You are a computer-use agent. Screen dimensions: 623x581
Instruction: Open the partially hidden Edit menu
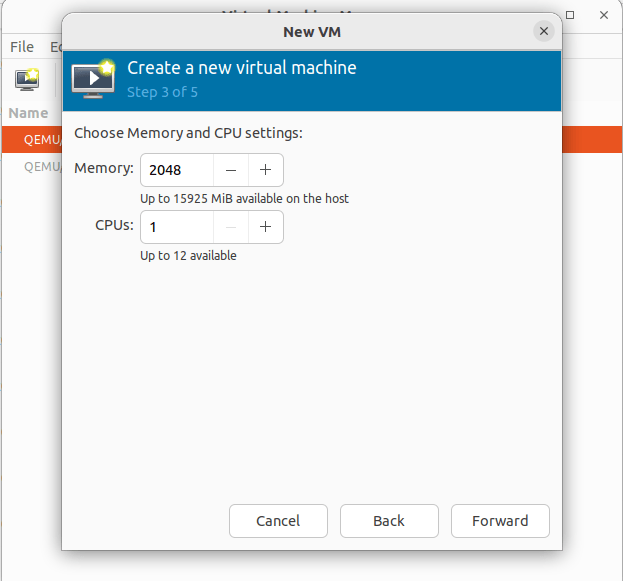pos(55,47)
